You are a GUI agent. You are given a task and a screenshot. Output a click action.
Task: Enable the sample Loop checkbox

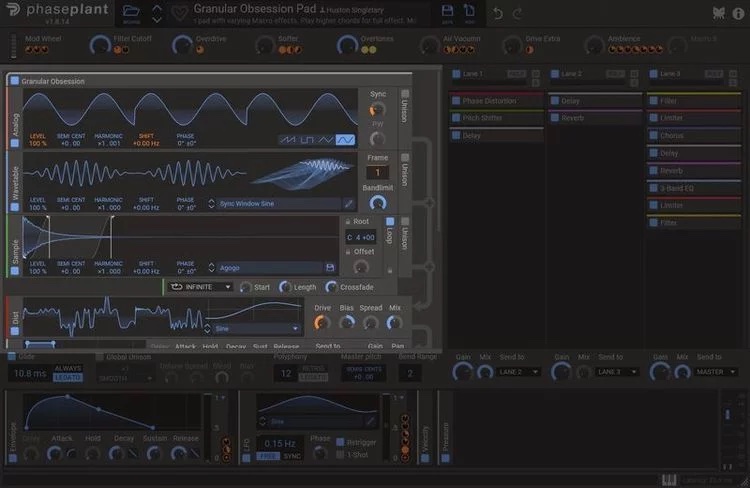pos(390,221)
